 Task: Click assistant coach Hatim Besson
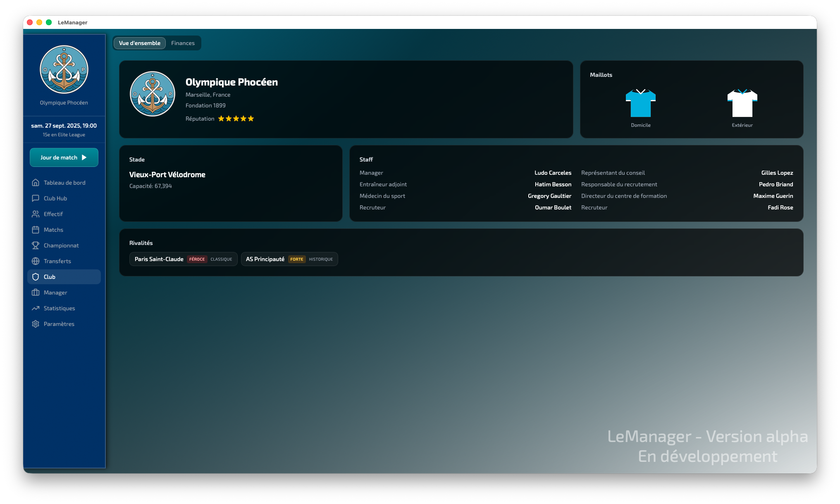click(x=553, y=184)
